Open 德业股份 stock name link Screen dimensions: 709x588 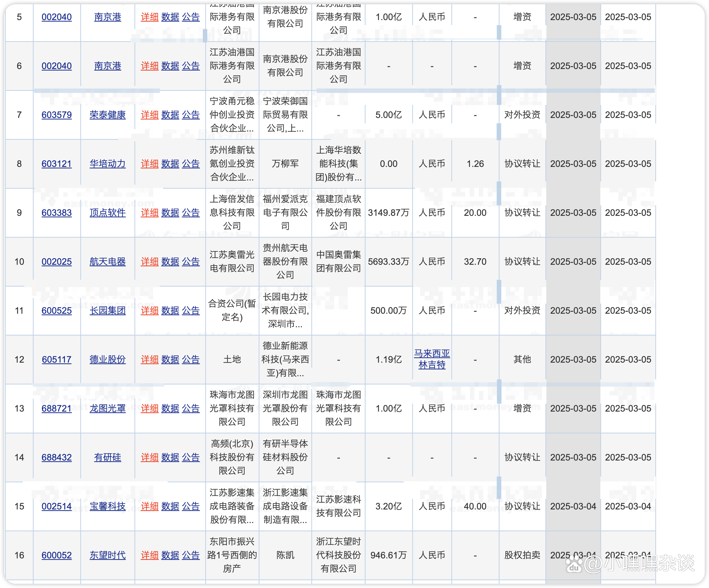point(108,359)
